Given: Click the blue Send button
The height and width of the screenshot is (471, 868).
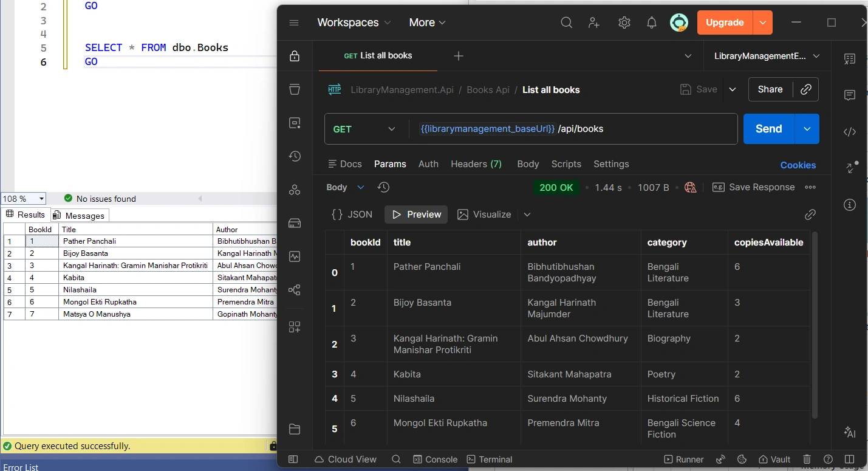Looking at the screenshot, I should point(769,129).
